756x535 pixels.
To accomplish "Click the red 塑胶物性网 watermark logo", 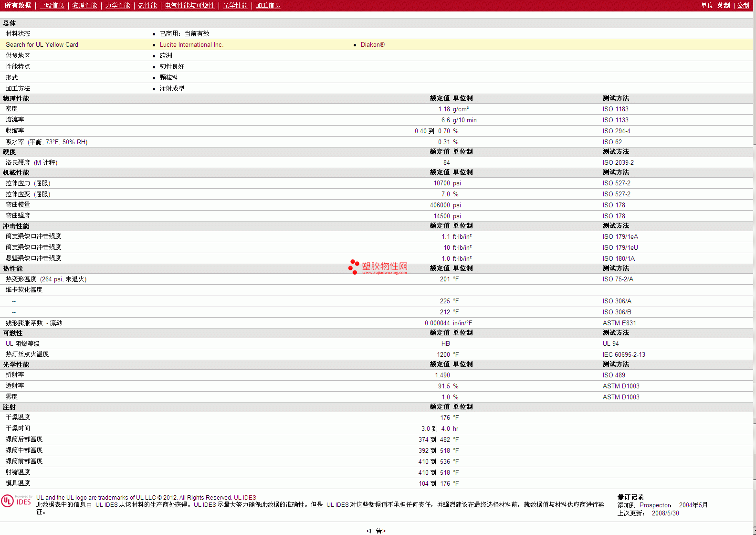I will 378,267.
